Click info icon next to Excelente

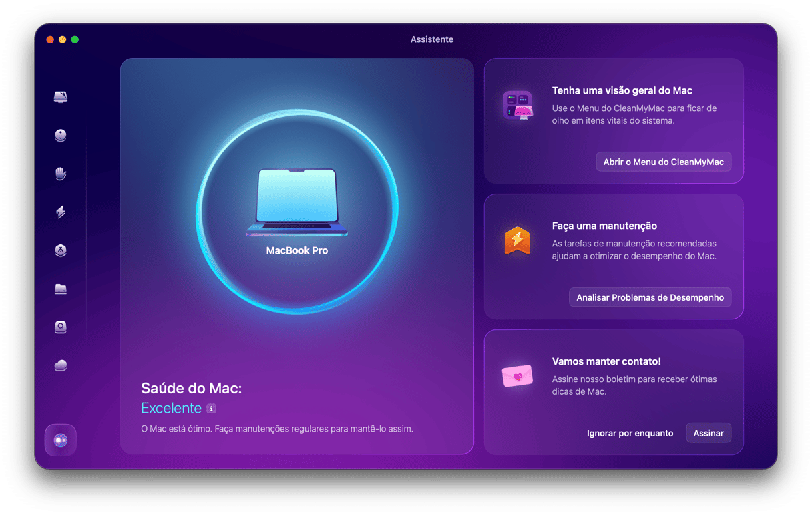211,408
